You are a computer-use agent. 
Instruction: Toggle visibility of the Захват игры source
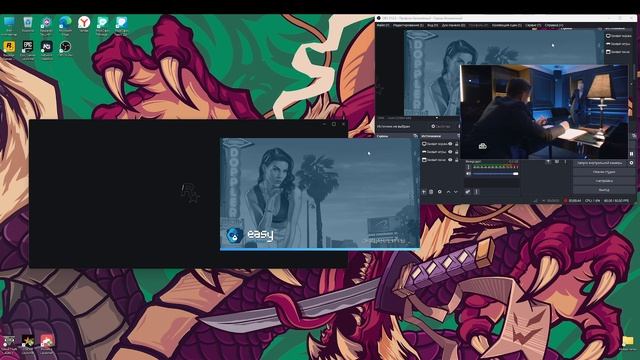tap(450, 152)
